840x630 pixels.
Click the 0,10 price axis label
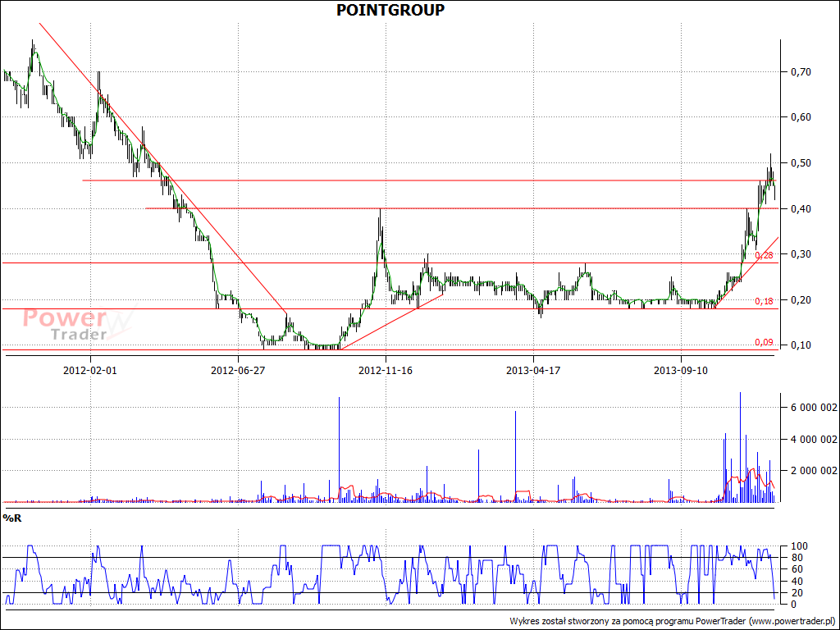801,345
